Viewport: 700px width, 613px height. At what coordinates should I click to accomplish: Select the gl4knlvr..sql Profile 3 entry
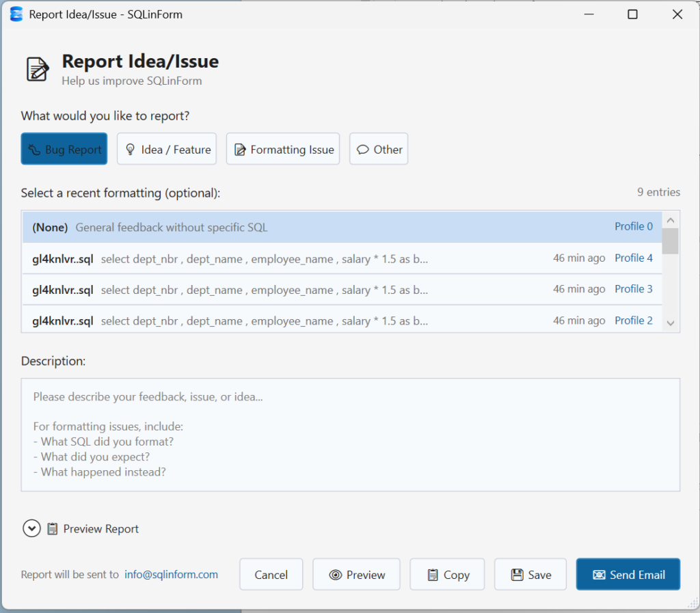(x=342, y=290)
